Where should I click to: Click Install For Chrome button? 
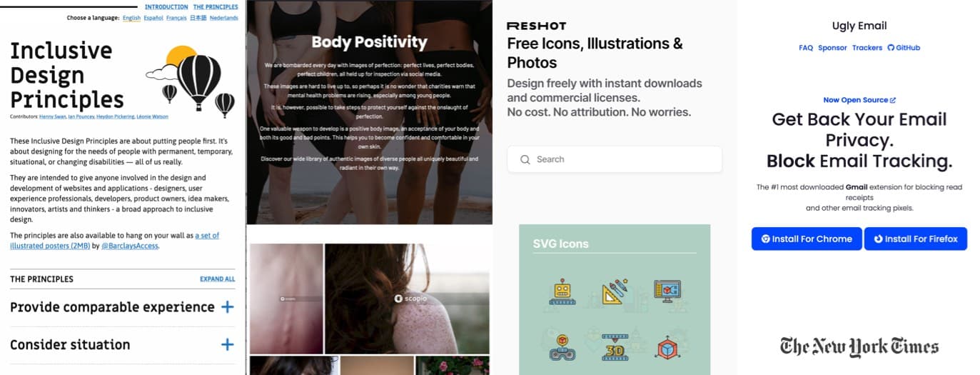[807, 239]
